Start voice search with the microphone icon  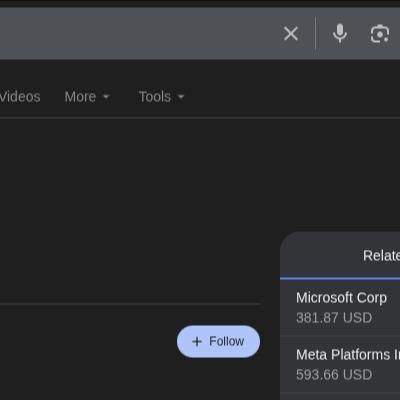pyautogui.click(x=340, y=34)
